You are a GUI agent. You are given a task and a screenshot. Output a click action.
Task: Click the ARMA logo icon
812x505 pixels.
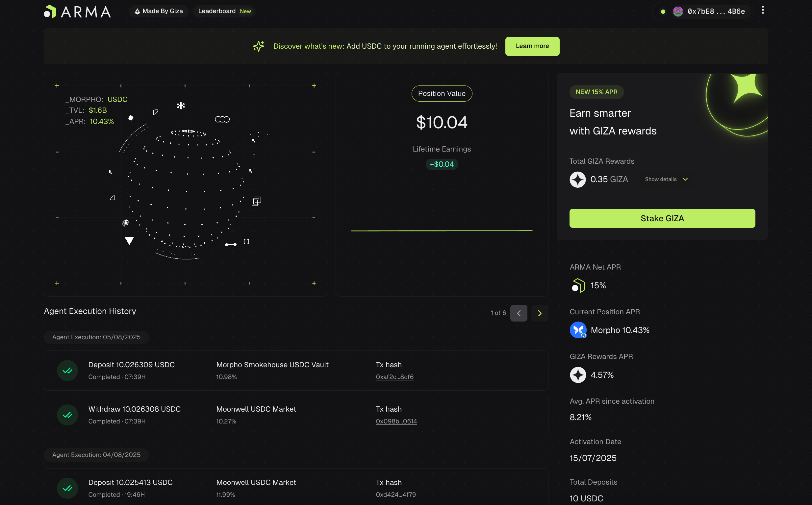[x=50, y=12]
